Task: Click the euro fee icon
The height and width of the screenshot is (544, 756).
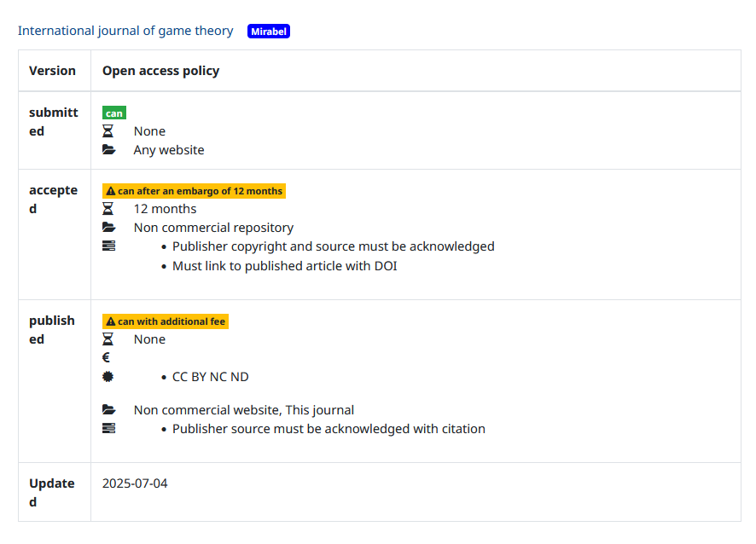Action: pos(107,358)
